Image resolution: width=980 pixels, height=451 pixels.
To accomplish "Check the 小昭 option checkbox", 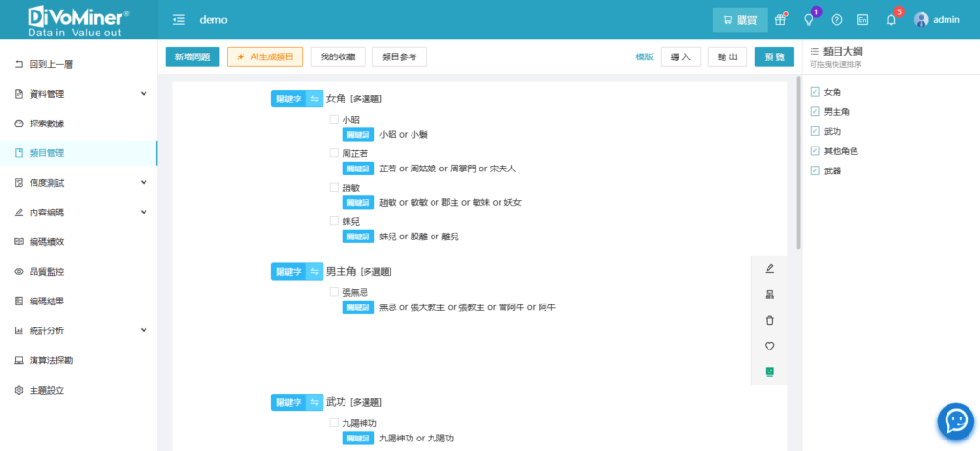I will click(x=334, y=120).
